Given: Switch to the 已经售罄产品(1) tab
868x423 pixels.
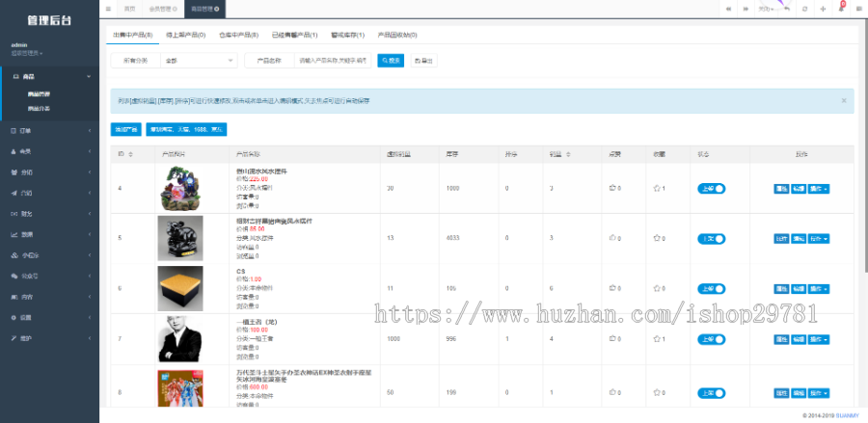Looking at the screenshot, I should pyautogui.click(x=294, y=35).
